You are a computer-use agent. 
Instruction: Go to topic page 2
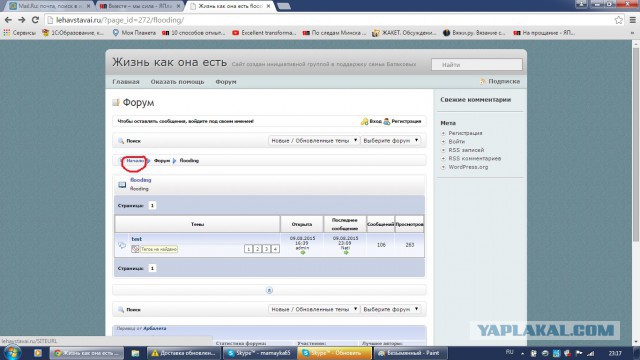[258, 249]
